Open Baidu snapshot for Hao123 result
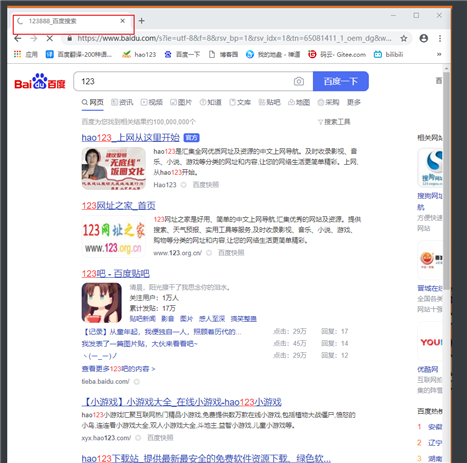The height and width of the screenshot is (463, 467). pyautogui.click(x=206, y=185)
